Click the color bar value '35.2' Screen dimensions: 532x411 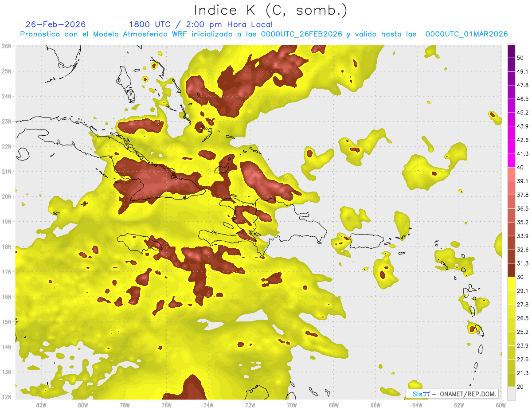tap(523, 222)
